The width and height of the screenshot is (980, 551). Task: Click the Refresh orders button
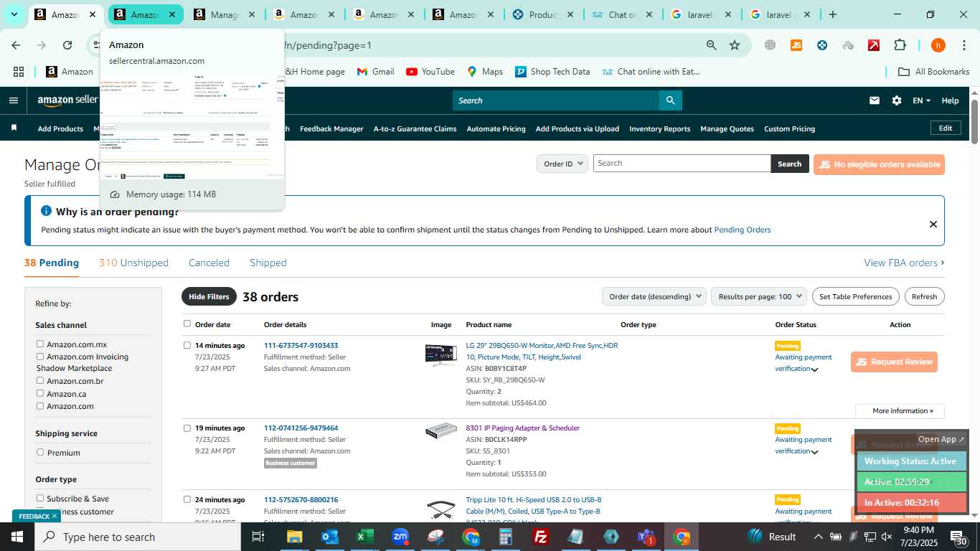[924, 296]
